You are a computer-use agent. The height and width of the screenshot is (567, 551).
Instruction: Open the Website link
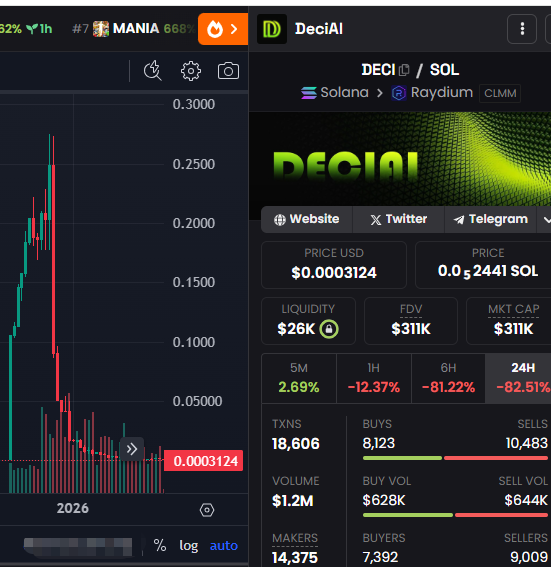click(x=307, y=219)
